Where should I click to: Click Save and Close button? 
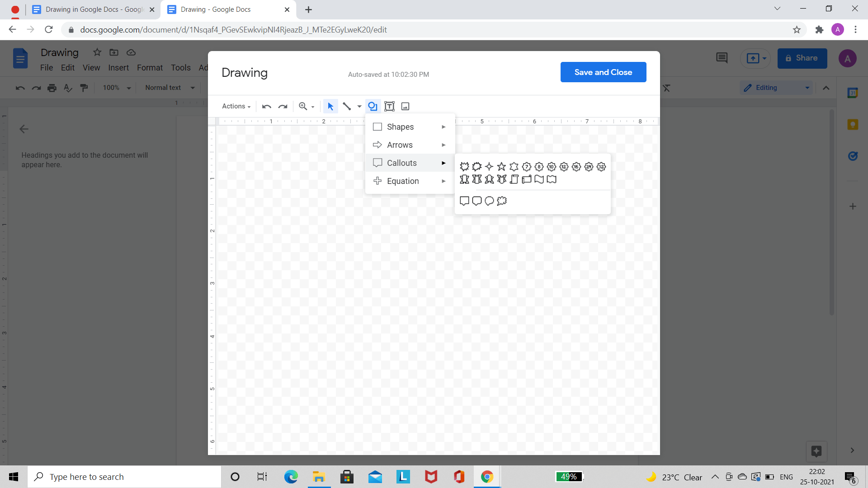point(604,71)
